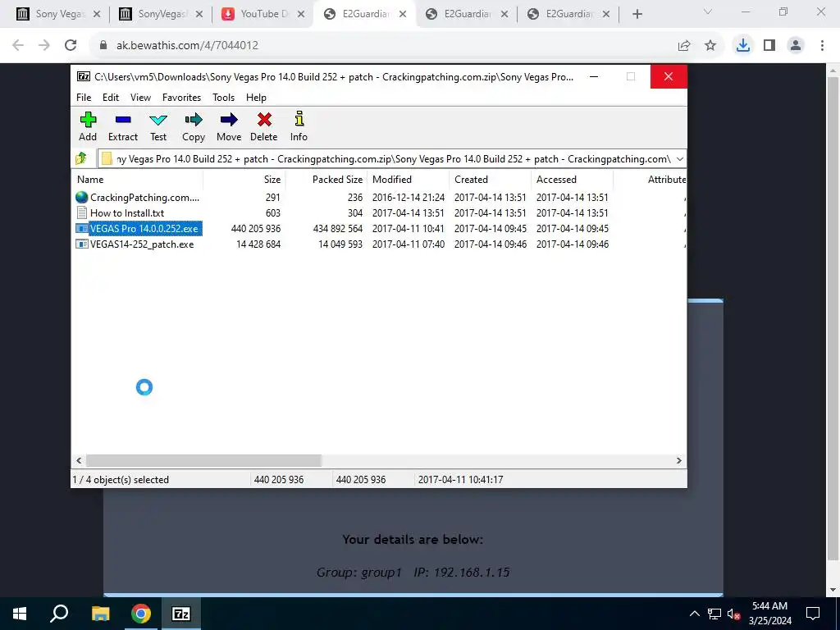The height and width of the screenshot is (630, 840).
Task: Click the Chrome taskbar icon
Action: [141, 614]
